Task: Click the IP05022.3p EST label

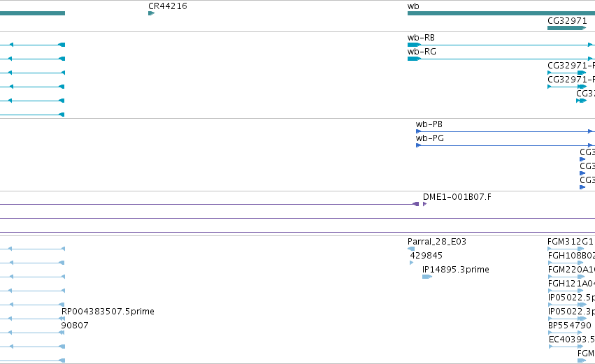Action: (571, 312)
